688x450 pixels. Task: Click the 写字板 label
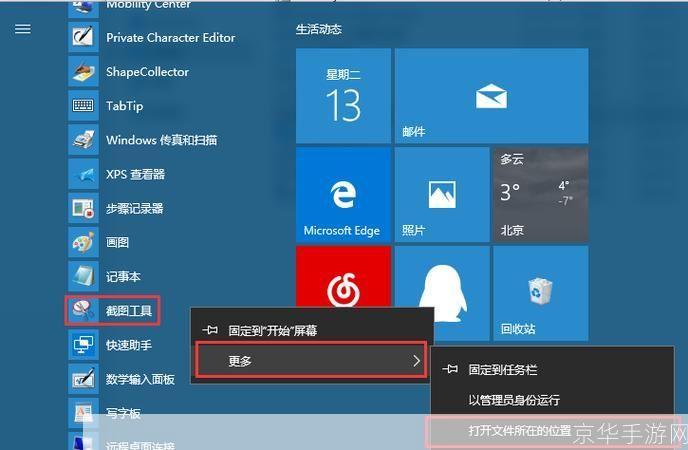point(123,413)
